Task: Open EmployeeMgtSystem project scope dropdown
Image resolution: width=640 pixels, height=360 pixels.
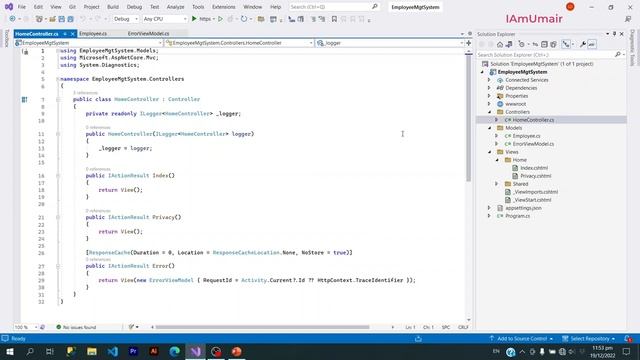Action: [x=89, y=43]
